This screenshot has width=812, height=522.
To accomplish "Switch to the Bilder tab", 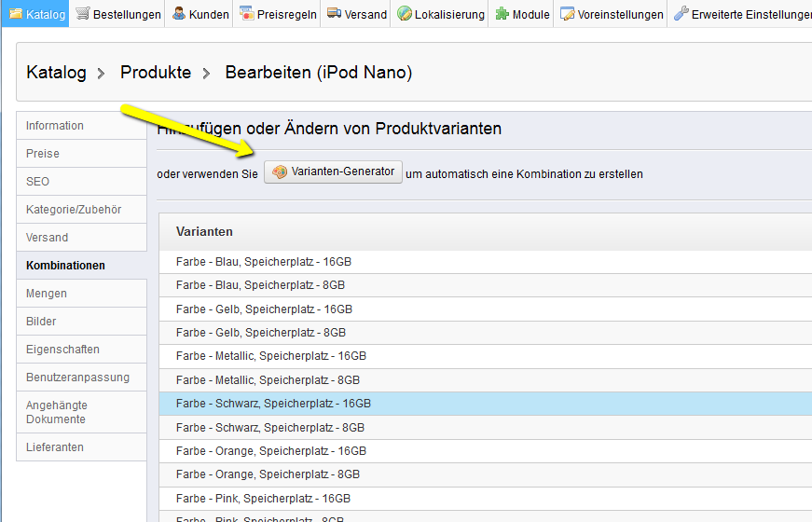I will [x=81, y=321].
